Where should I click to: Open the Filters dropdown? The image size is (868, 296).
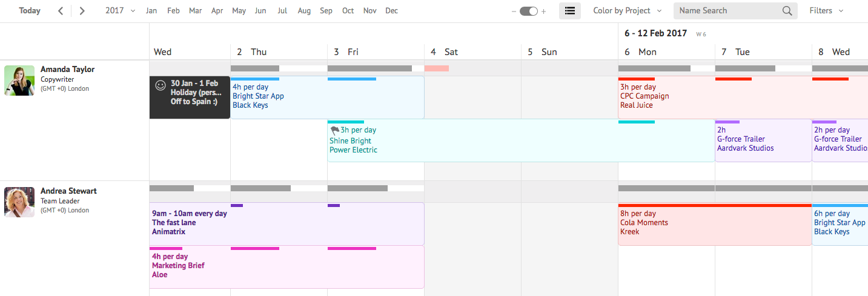[x=826, y=11]
